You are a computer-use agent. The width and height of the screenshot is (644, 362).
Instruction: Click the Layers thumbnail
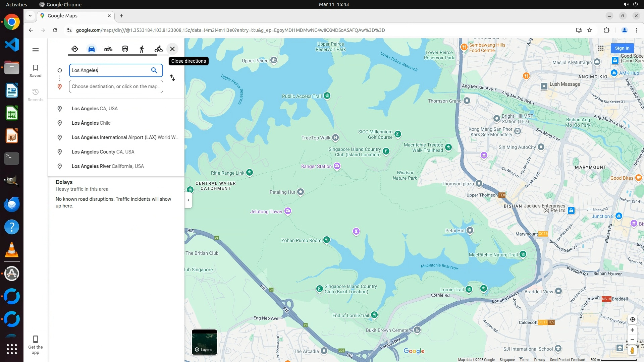pos(204,342)
